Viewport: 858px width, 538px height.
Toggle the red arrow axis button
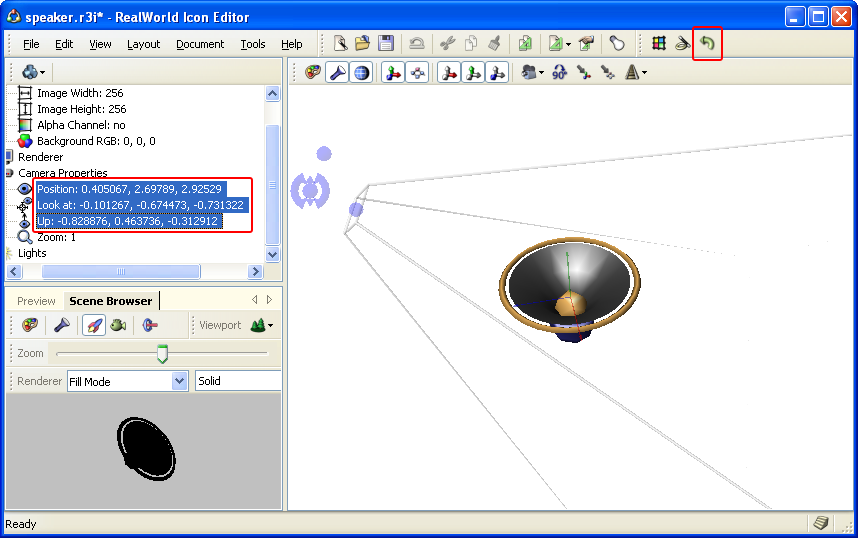449,72
